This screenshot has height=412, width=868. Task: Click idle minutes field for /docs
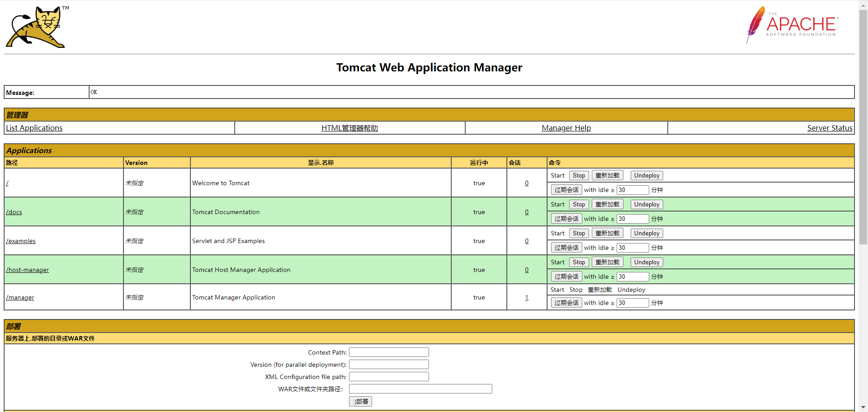click(x=632, y=219)
